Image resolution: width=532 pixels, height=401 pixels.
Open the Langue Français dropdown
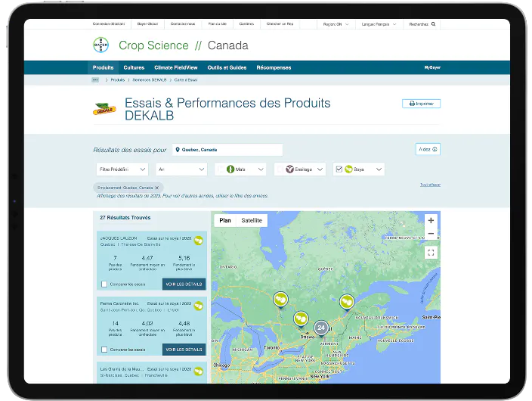point(379,24)
